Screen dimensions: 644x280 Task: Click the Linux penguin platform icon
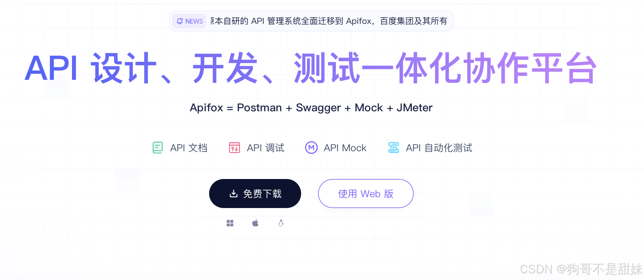281,223
